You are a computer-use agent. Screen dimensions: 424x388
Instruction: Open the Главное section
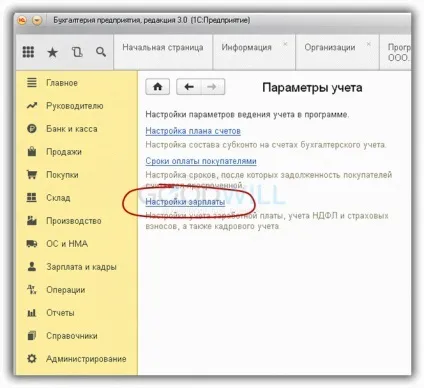[x=62, y=83]
